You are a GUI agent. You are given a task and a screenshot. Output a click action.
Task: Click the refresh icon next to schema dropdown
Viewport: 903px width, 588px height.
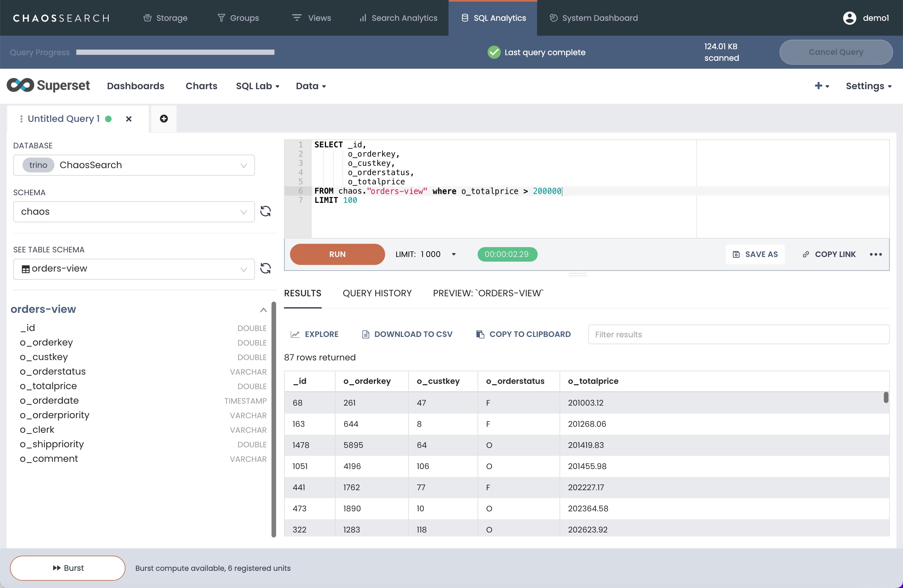click(x=265, y=211)
